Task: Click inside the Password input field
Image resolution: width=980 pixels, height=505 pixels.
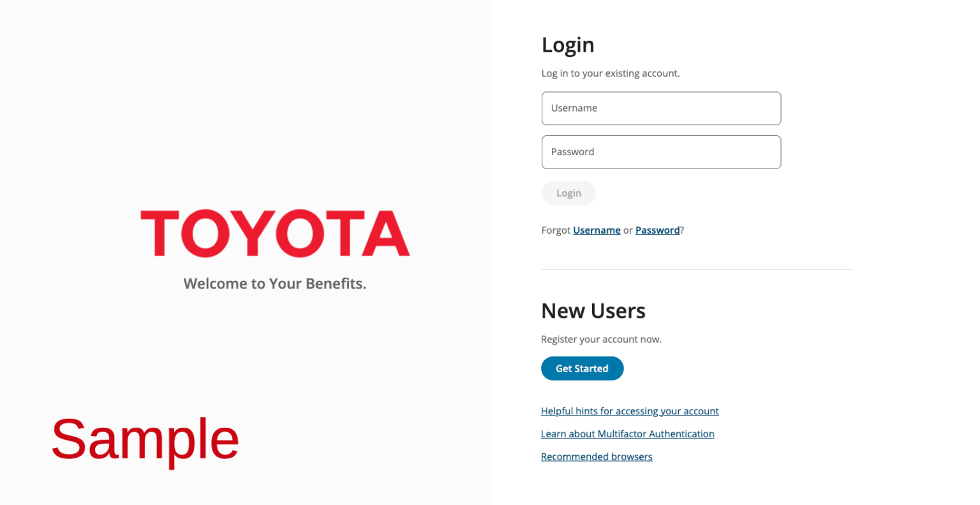Action: (x=661, y=152)
